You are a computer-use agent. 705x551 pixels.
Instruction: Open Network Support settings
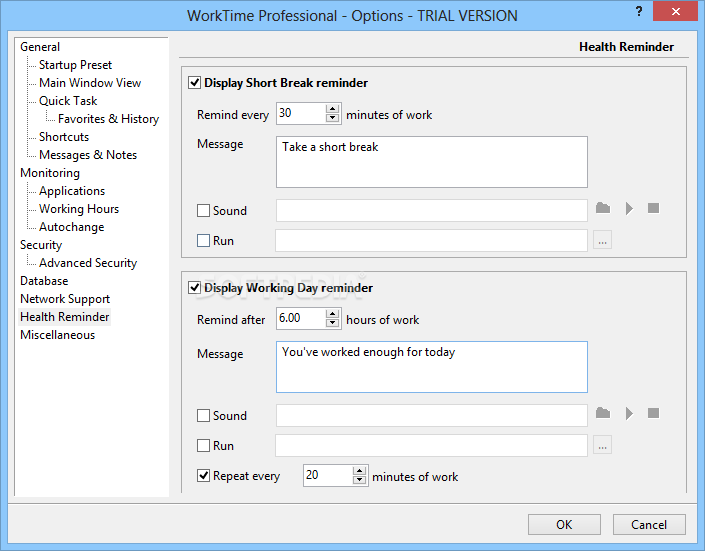[65, 299]
